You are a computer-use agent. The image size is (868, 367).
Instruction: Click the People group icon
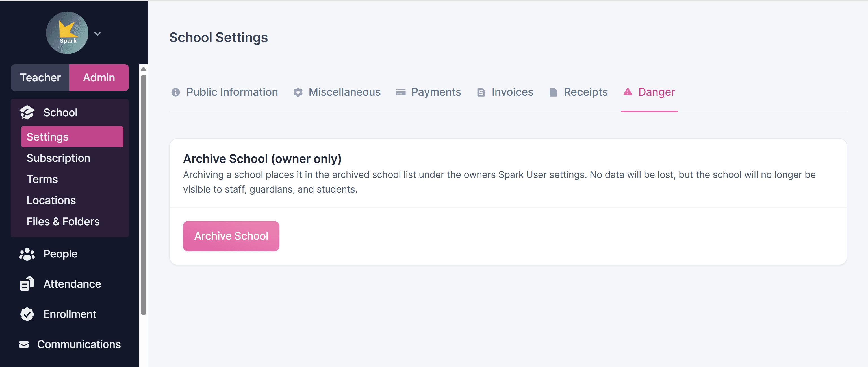(x=27, y=254)
